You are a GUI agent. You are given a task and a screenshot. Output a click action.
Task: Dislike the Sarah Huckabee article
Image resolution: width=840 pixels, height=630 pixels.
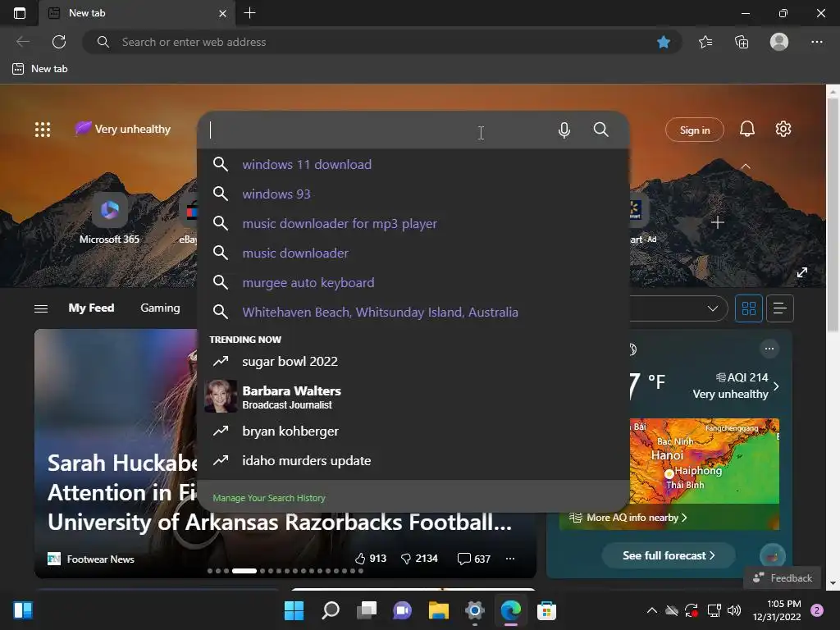coord(419,559)
